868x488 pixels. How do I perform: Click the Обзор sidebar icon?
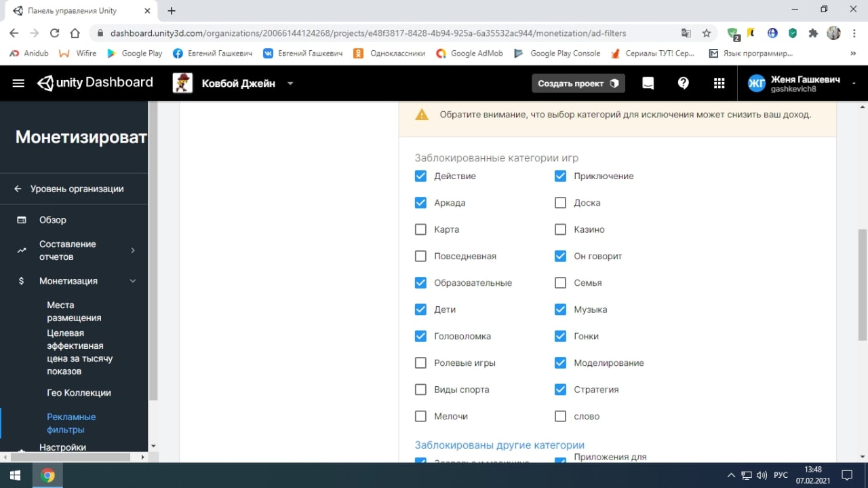click(22, 220)
